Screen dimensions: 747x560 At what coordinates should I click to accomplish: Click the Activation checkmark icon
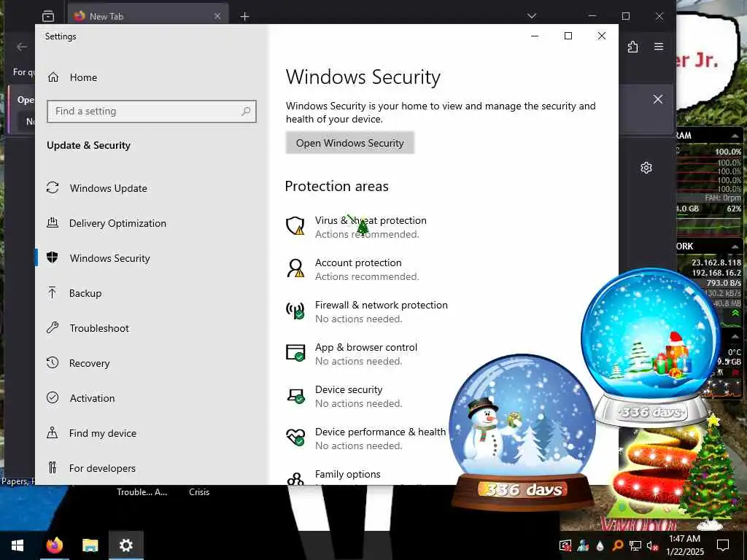53,397
